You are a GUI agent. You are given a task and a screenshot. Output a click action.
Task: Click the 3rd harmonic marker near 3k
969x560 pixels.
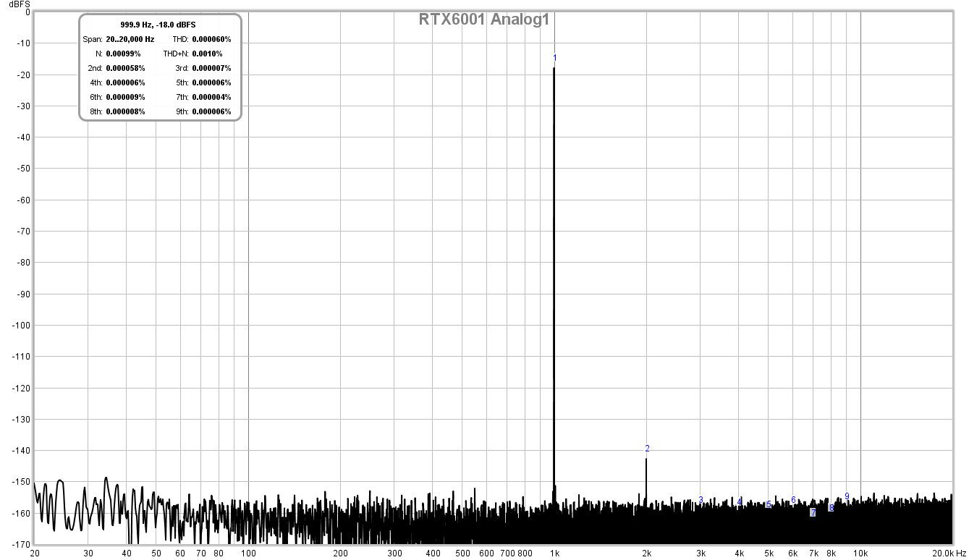pos(701,500)
